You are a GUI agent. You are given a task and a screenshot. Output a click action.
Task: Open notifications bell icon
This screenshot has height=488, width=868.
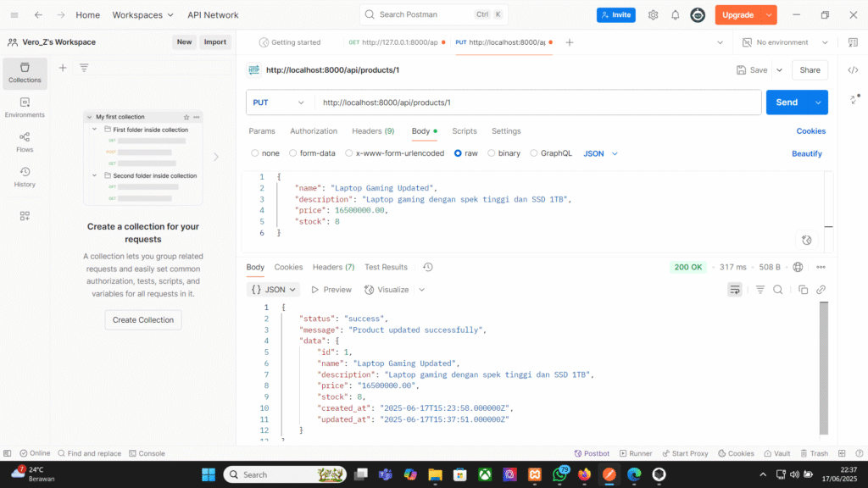[676, 15]
